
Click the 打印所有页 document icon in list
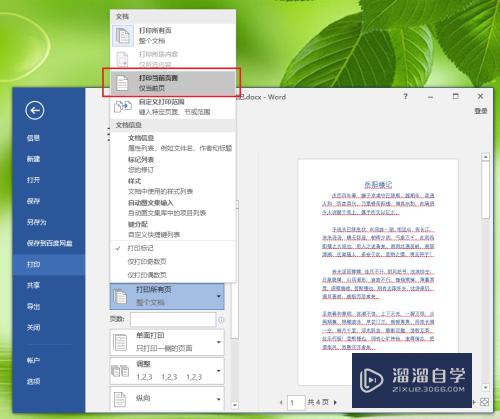click(123, 35)
